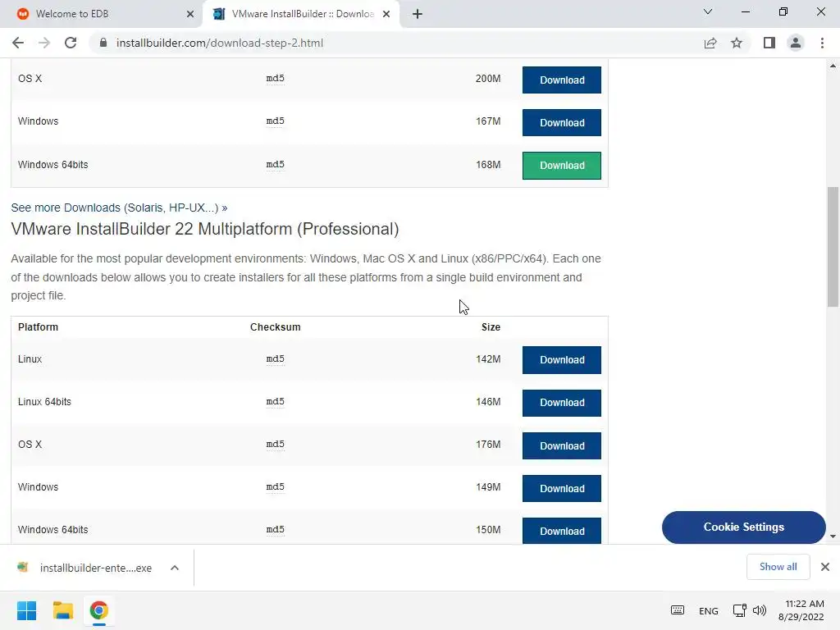Close the downloads bar
This screenshot has width=840, height=630.
click(x=825, y=567)
